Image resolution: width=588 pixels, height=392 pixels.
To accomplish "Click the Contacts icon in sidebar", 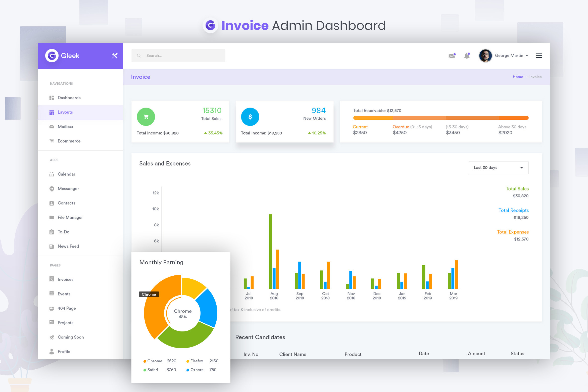I will (x=52, y=203).
